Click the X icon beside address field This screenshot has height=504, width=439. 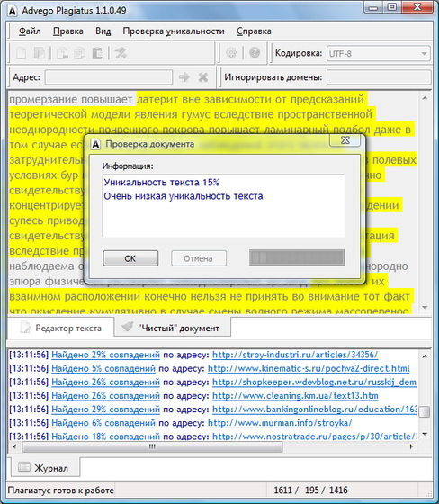point(203,77)
